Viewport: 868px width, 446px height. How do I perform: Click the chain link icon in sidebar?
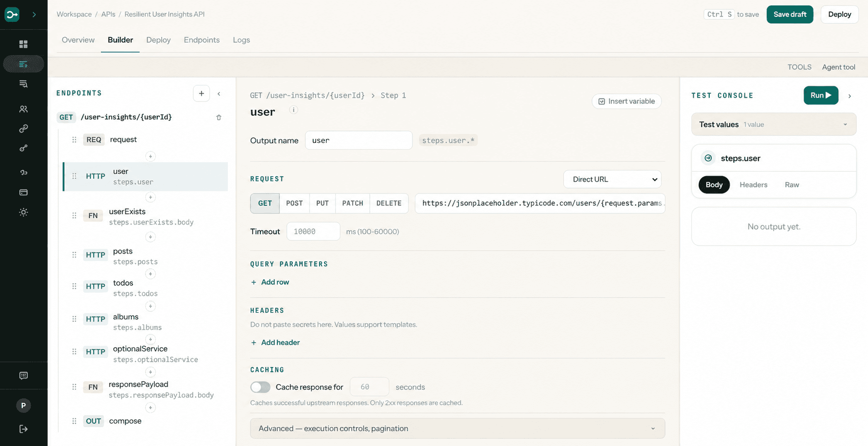pyautogui.click(x=23, y=128)
